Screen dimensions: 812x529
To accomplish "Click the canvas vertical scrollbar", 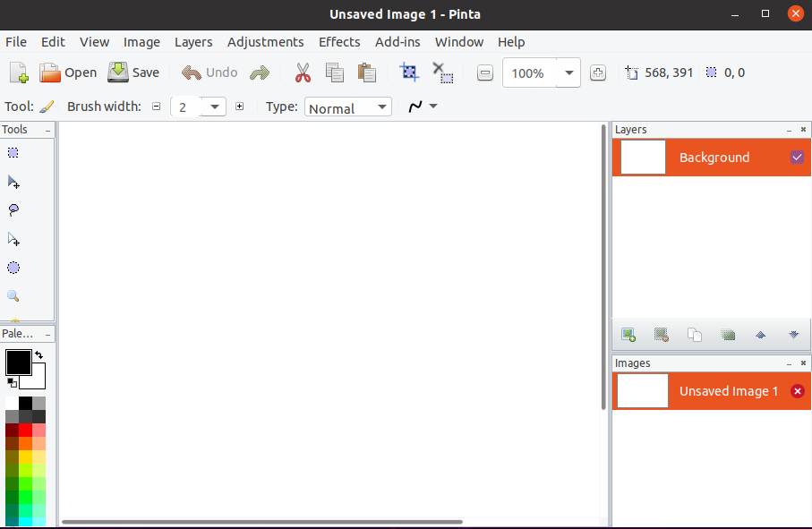I will tap(603, 267).
